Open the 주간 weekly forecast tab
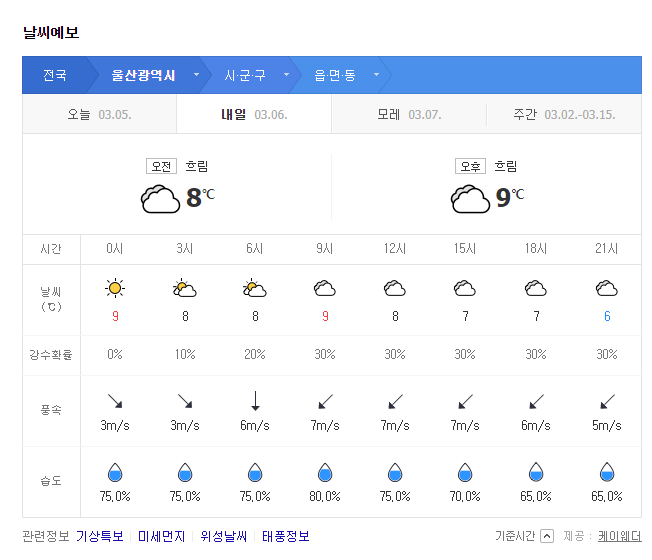This screenshot has width=652, height=560. tap(564, 114)
